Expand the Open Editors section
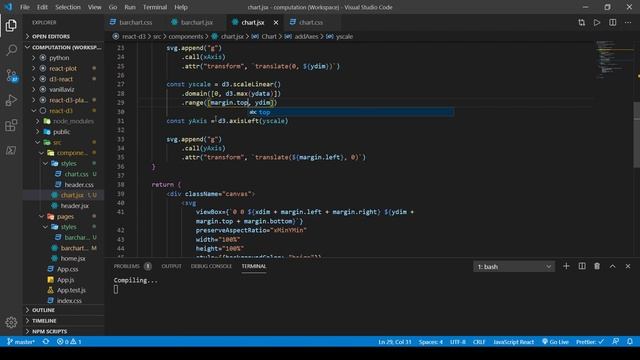Screen dimensions: 640x360 tap(63, 36)
